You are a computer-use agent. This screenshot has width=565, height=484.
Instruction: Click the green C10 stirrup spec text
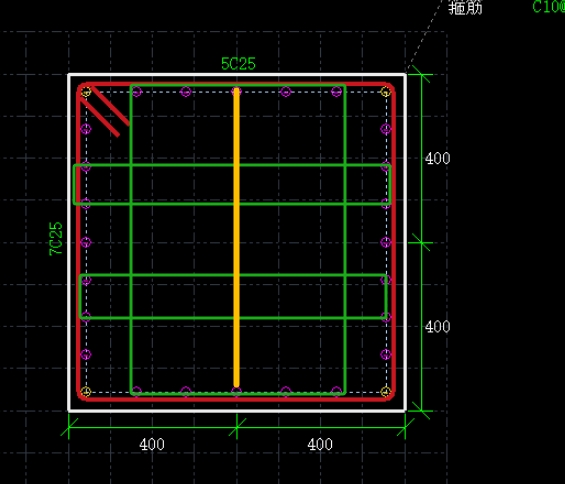[x=548, y=7]
